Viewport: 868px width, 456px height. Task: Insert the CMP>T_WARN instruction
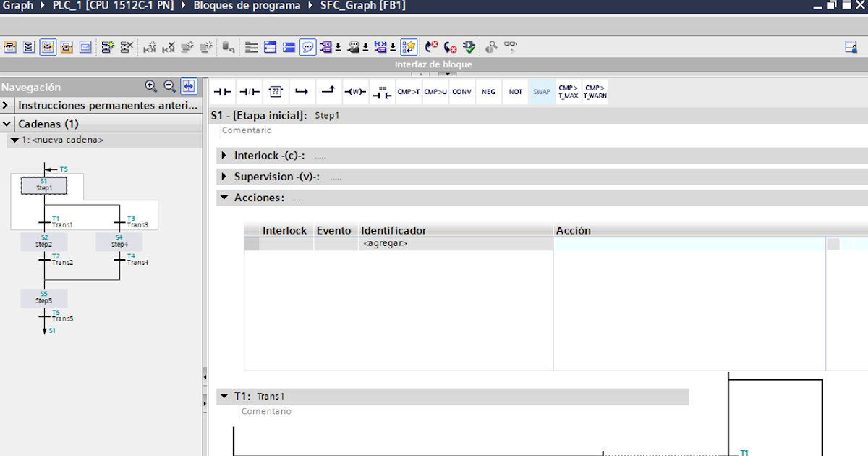click(x=595, y=91)
